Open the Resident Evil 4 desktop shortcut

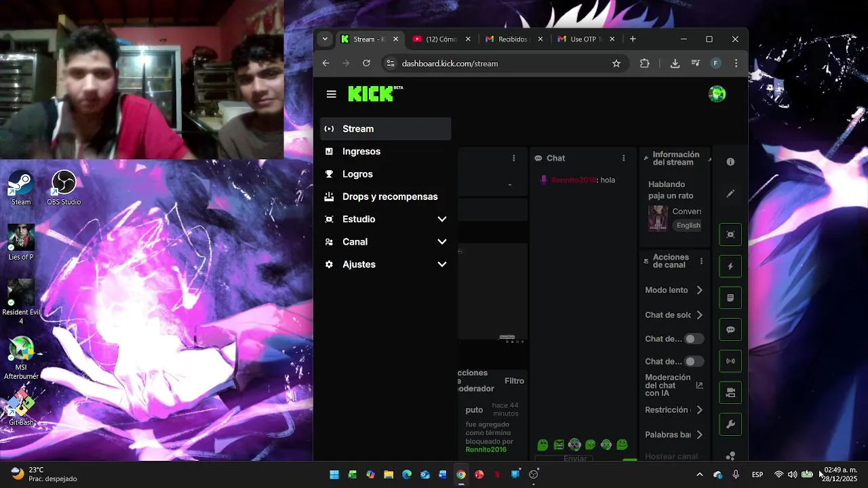coord(21,302)
